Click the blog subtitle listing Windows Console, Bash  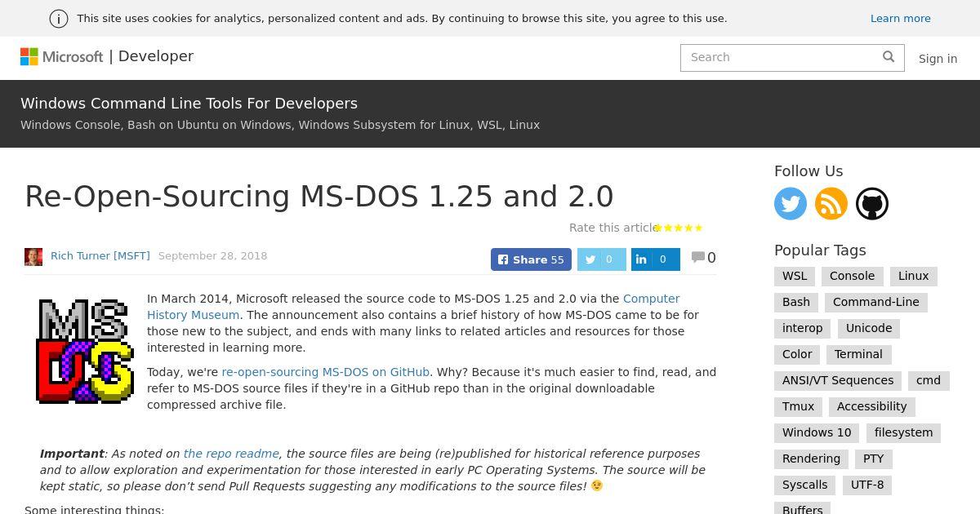tap(280, 125)
